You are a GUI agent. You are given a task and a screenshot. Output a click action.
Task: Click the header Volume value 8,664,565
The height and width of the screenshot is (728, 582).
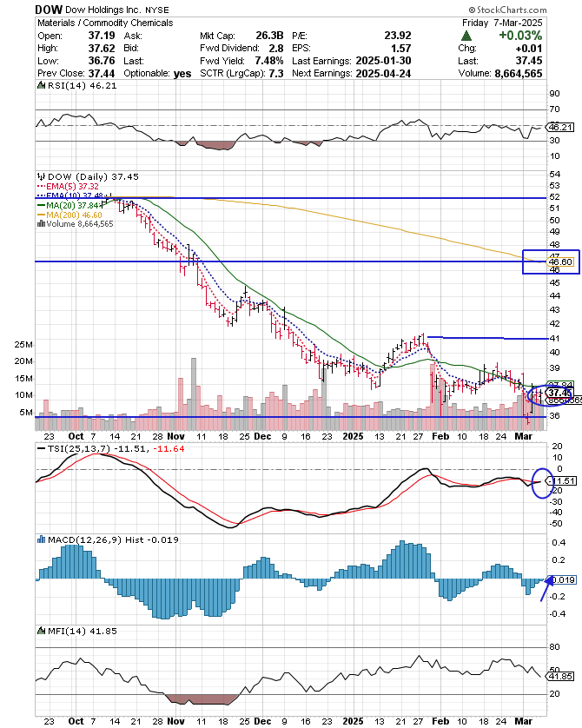[x=518, y=73]
